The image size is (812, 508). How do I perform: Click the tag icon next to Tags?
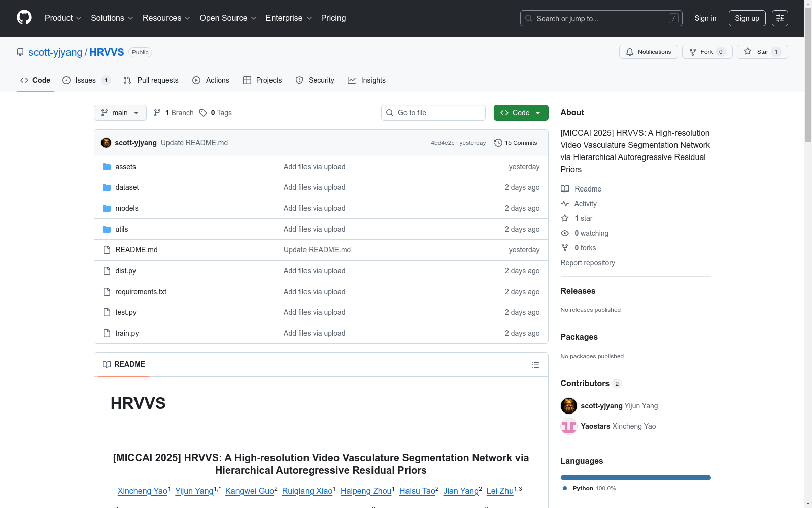(203, 113)
